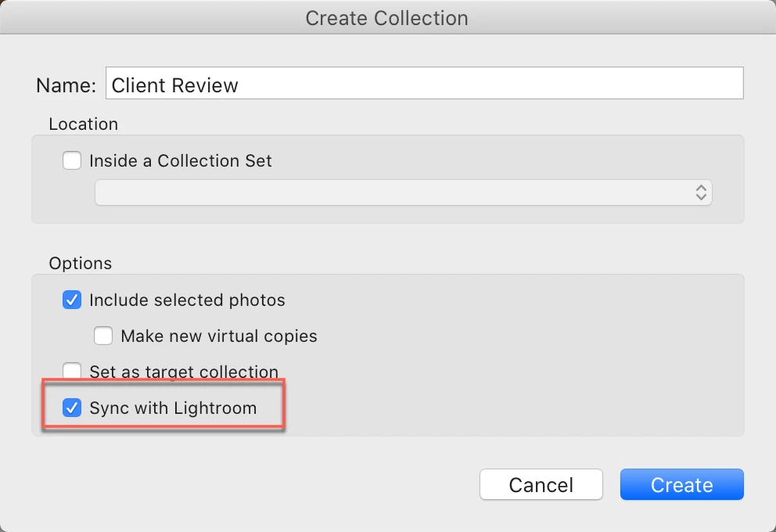Click the 'Include selected photos' label text

click(187, 300)
